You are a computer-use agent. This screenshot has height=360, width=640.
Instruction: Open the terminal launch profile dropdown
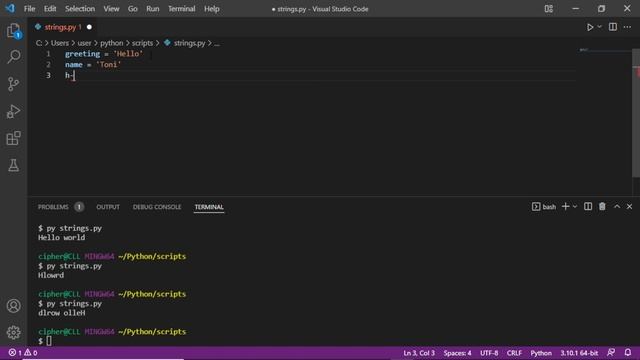575,207
